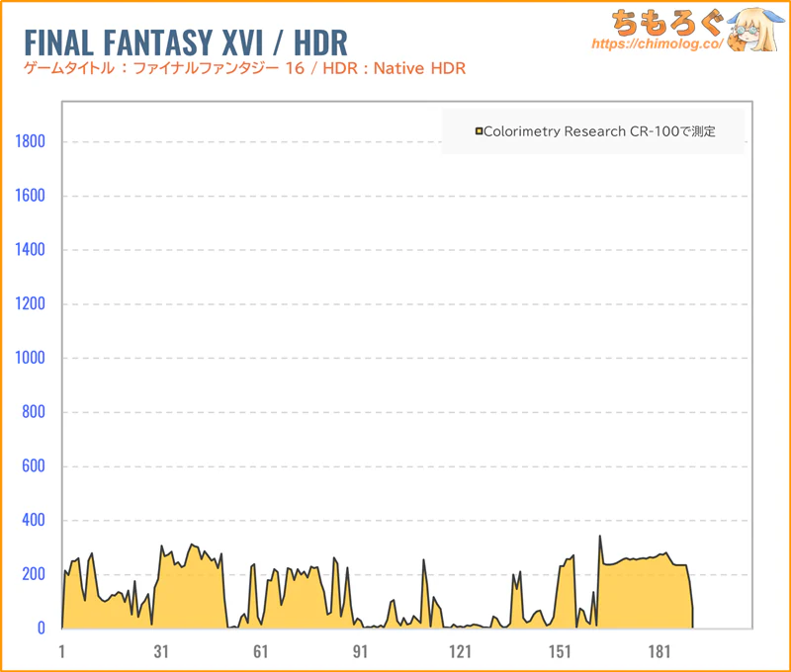The height and width of the screenshot is (672, 791).
Task: Click the 400 y-axis label
Action: click(35, 520)
